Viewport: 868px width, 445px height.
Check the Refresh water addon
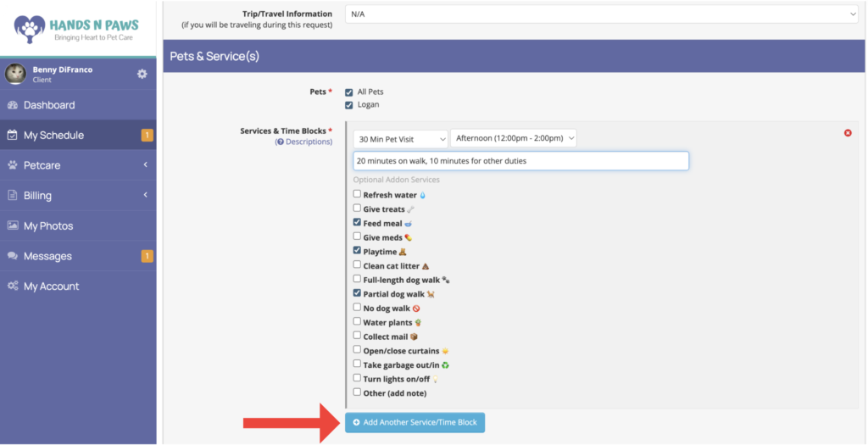tap(357, 194)
